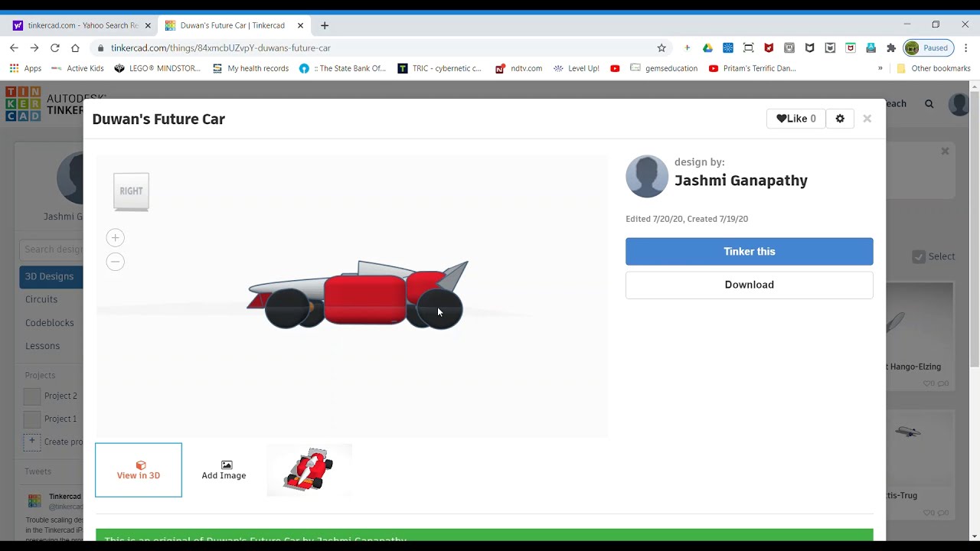The height and width of the screenshot is (551, 980).
Task: Download the car design
Action: 749,285
